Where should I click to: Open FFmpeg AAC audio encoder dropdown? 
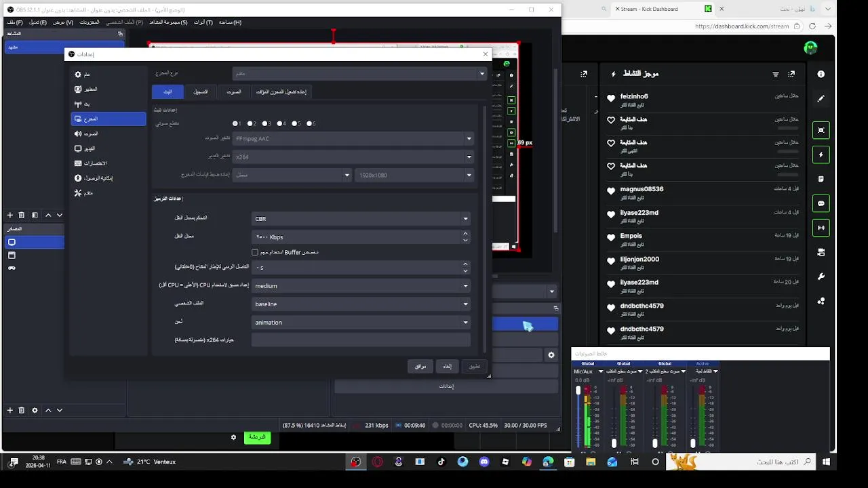[352, 138]
